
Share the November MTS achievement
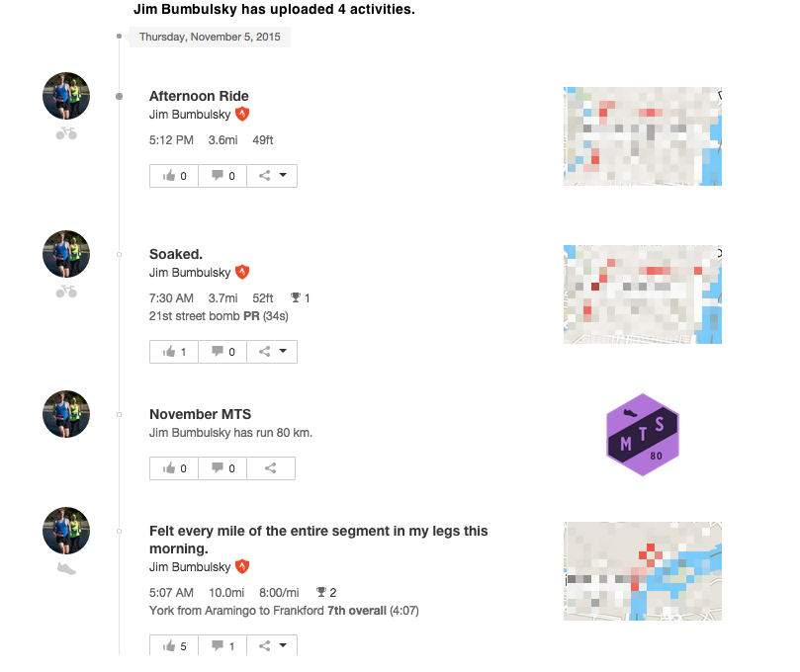tap(271, 468)
